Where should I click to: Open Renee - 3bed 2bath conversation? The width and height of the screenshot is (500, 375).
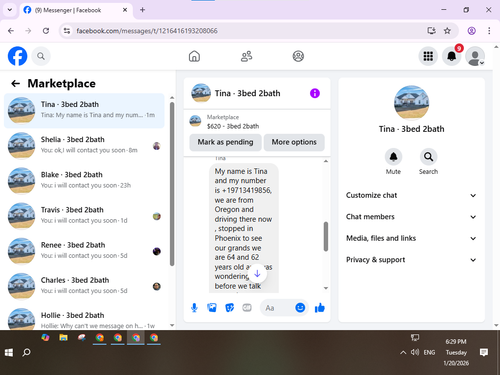[84, 250]
